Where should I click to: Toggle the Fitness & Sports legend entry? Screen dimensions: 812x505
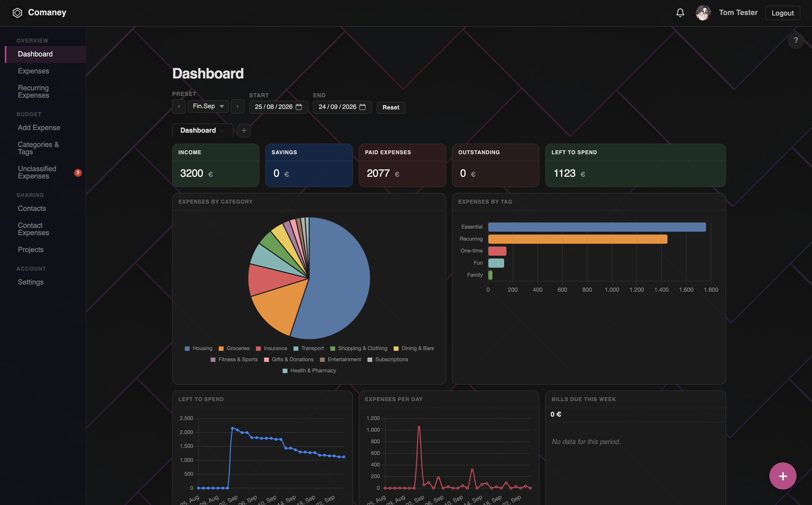pos(234,359)
